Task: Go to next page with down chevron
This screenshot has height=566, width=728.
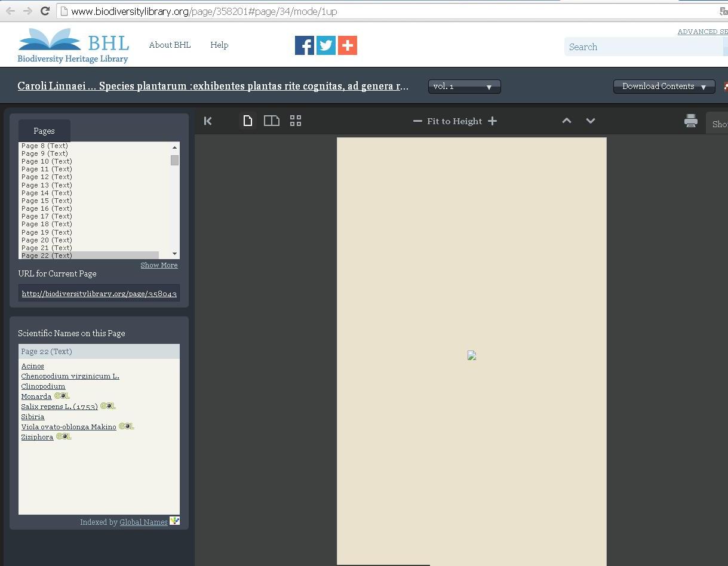Action: click(591, 121)
